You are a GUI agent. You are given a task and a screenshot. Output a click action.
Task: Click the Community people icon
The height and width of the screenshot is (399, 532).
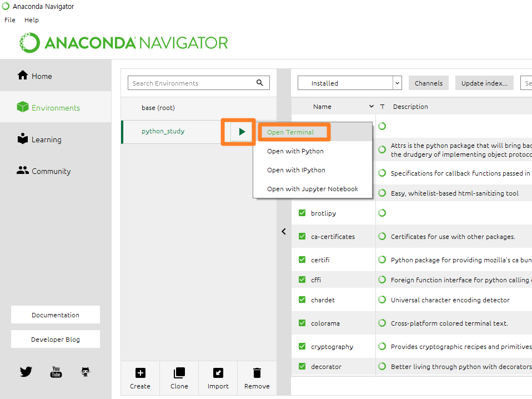pos(23,170)
